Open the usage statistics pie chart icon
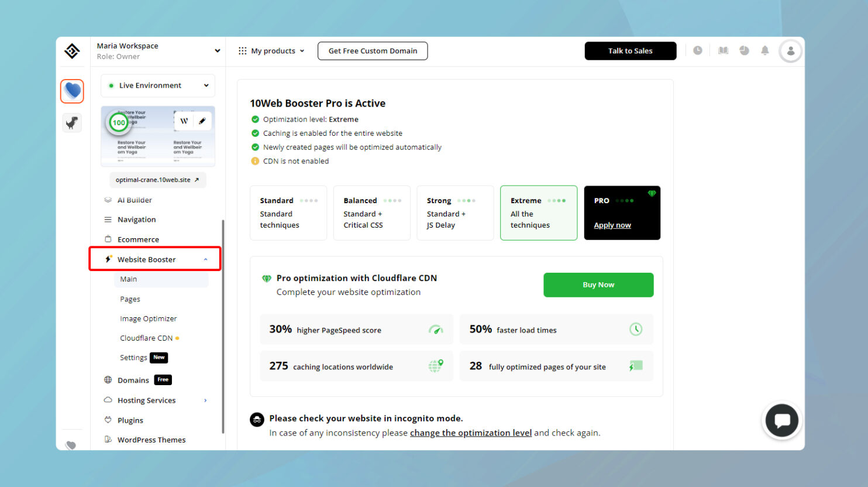This screenshot has width=868, height=487. tap(743, 51)
